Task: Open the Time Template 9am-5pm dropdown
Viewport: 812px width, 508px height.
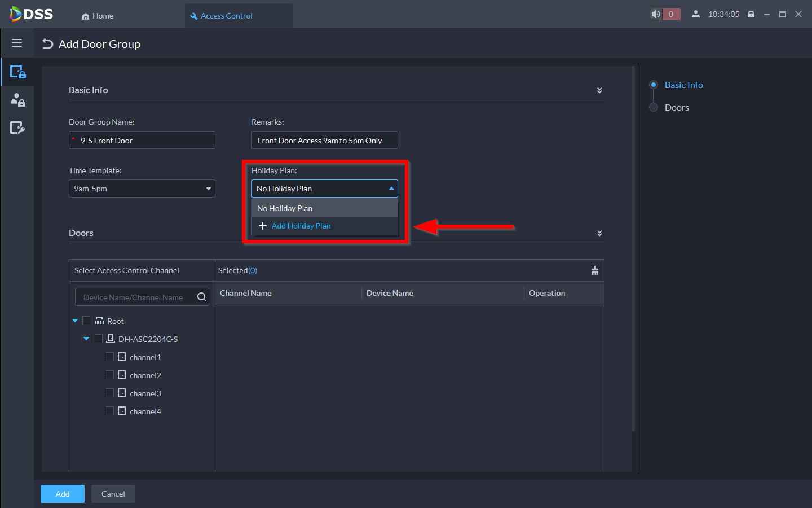Action: (x=142, y=189)
